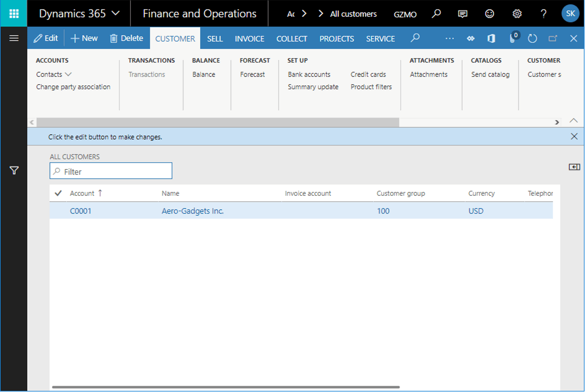Open in Microsoft Office icon
Screen dimensions: 585x392
point(491,39)
